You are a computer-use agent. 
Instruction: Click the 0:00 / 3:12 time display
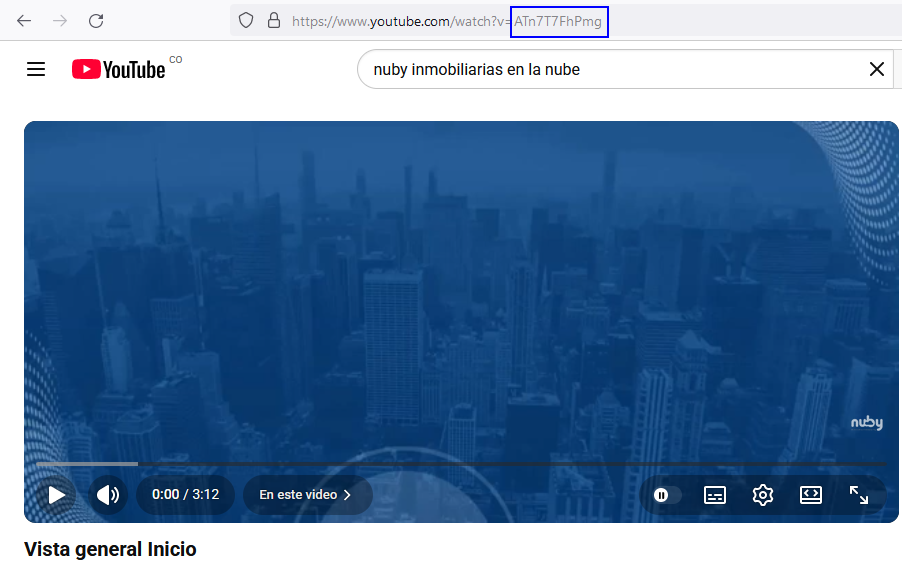coord(185,495)
